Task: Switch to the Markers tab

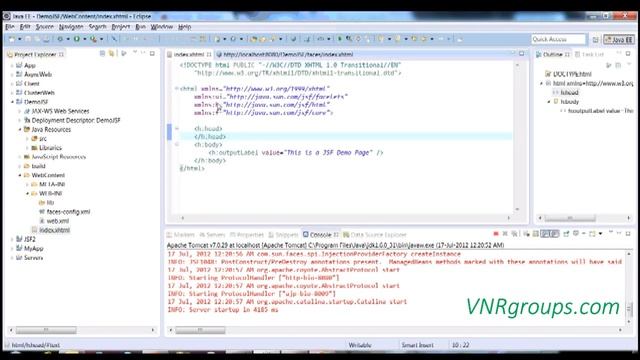Action: click(x=181, y=235)
